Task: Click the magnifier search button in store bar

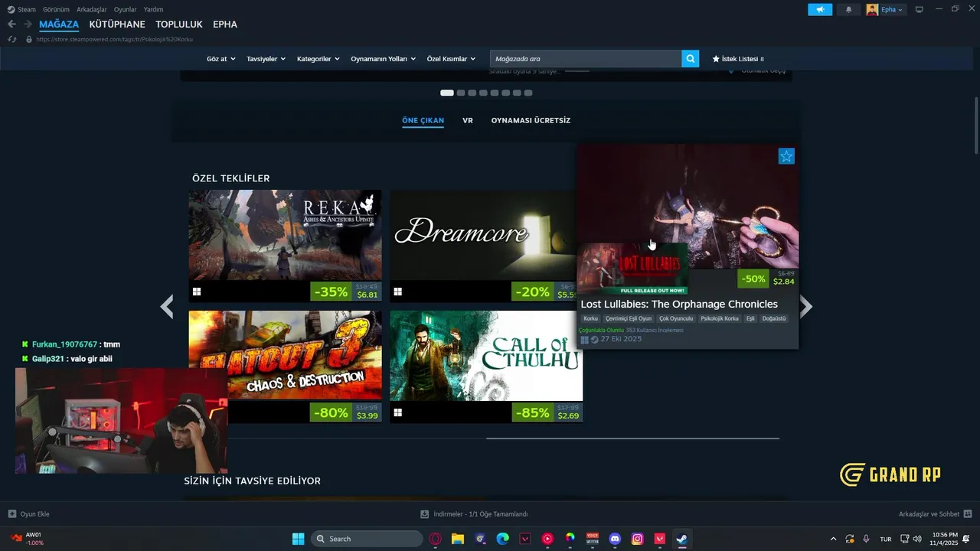Action: click(x=691, y=59)
